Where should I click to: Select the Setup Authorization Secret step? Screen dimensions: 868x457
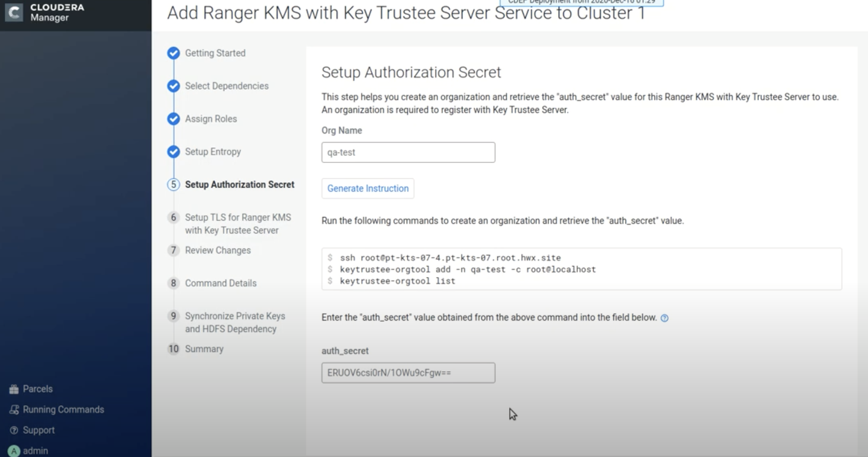pos(240,185)
